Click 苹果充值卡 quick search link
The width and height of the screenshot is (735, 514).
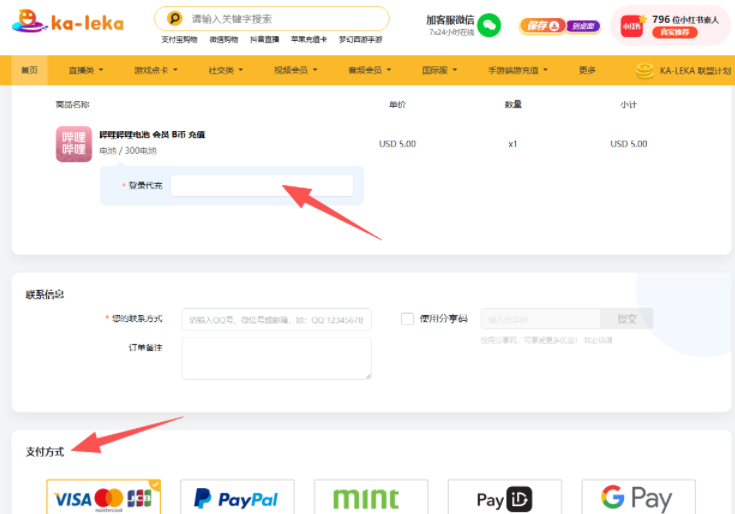coord(309,39)
